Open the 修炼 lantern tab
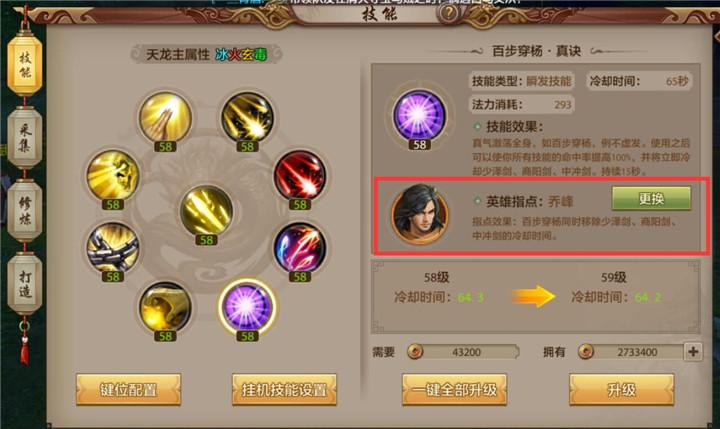Image resolution: width=720 pixels, height=429 pixels. (x=25, y=210)
